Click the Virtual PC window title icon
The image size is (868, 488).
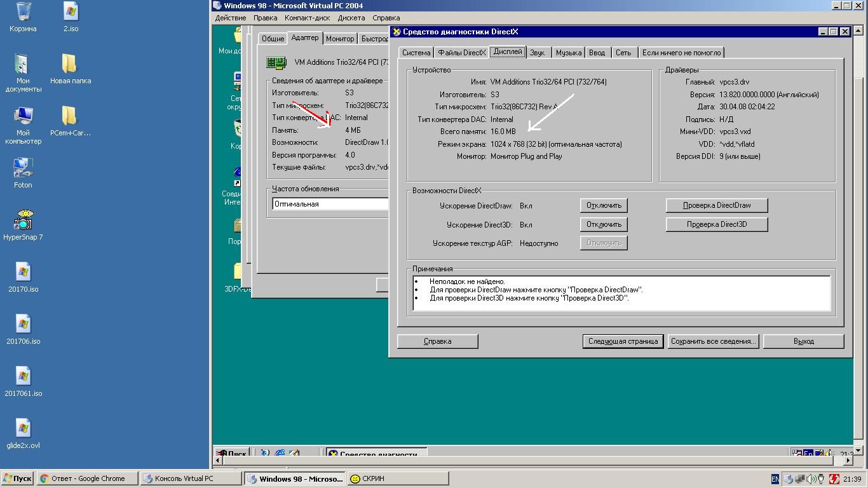point(218,6)
